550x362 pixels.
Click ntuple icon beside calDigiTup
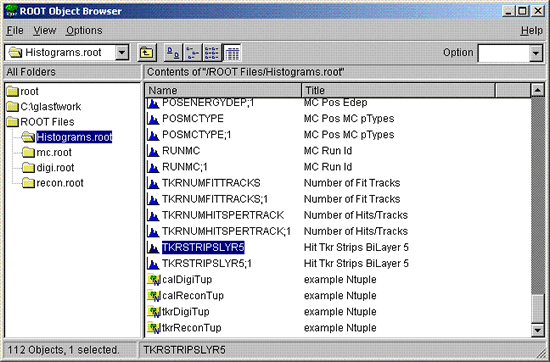[x=153, y=280]
